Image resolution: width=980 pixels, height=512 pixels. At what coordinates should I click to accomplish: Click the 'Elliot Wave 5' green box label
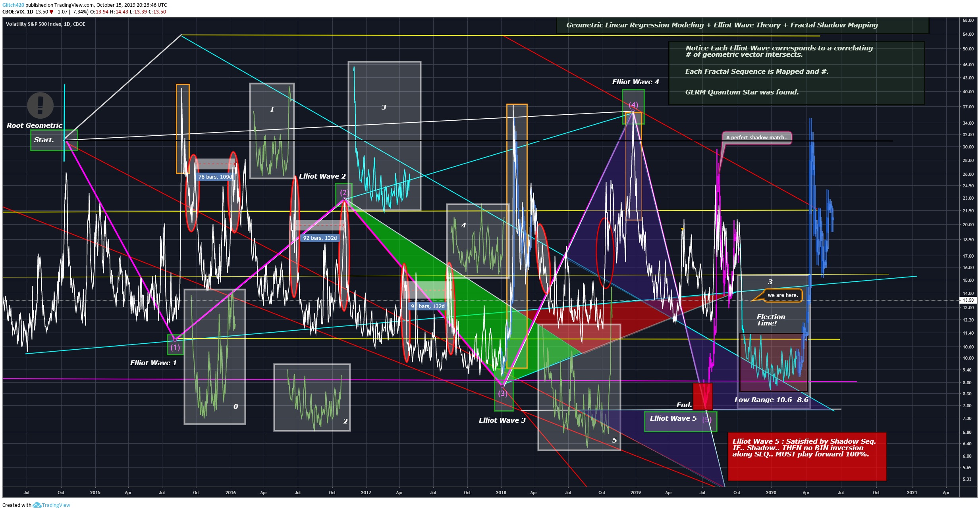(681, 422)
